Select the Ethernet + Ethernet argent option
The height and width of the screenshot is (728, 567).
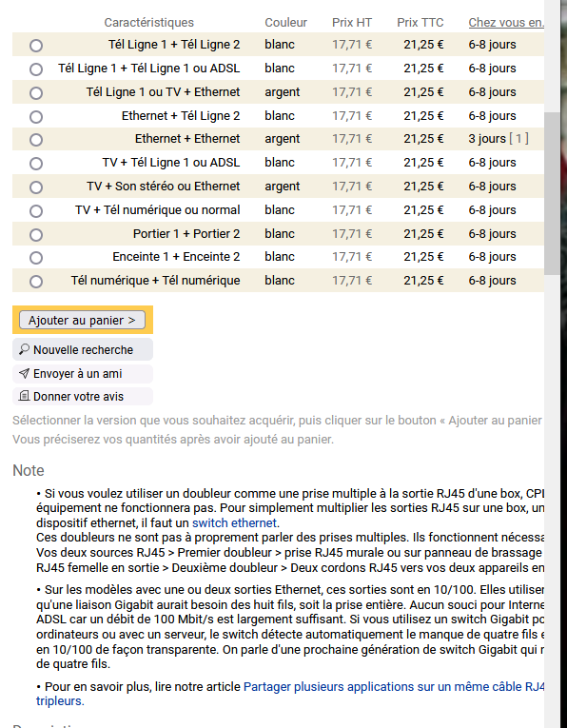pos(36,140)
